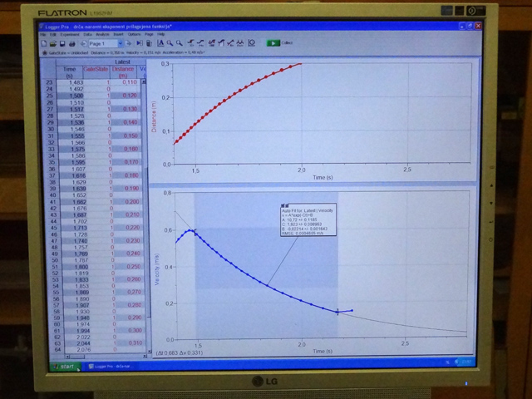Image resolution: width=532 pixels, height=399 pixels.
Task: Go to the previous page arrow
Action: 83,43
